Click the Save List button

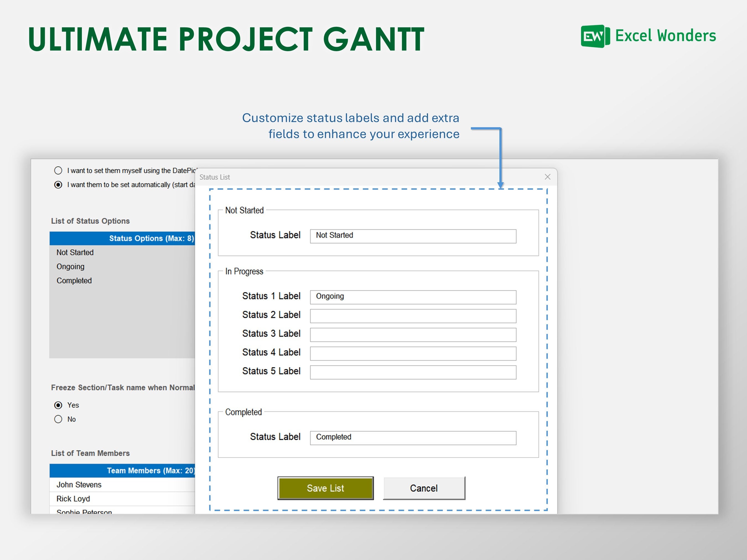point(325,488)
